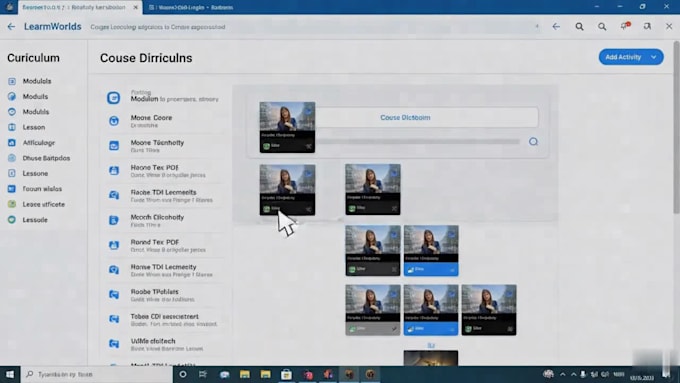Click the Homse TDI Lecmeoity row icon

point(114,270)
